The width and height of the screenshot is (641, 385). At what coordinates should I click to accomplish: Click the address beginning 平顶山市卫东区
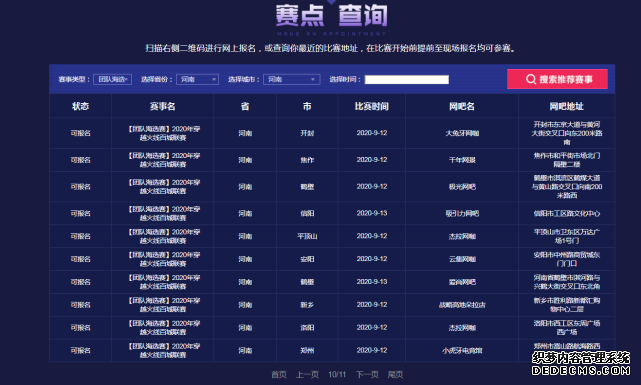[x=567, y=236]
